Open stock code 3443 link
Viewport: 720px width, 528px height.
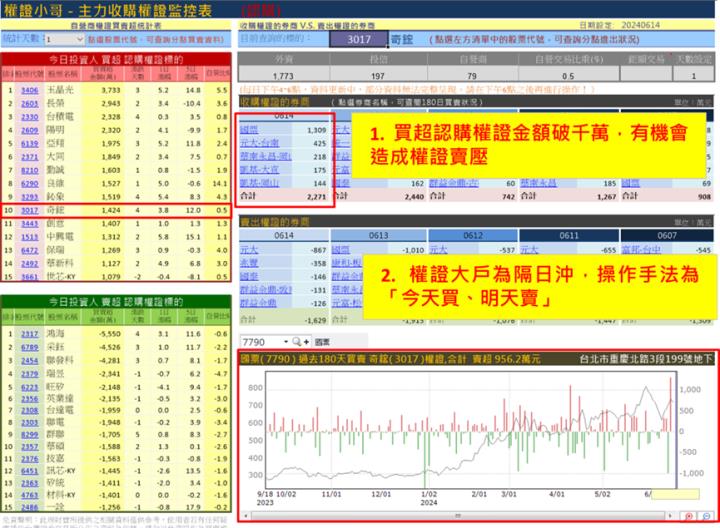click(x=30, y=224)
